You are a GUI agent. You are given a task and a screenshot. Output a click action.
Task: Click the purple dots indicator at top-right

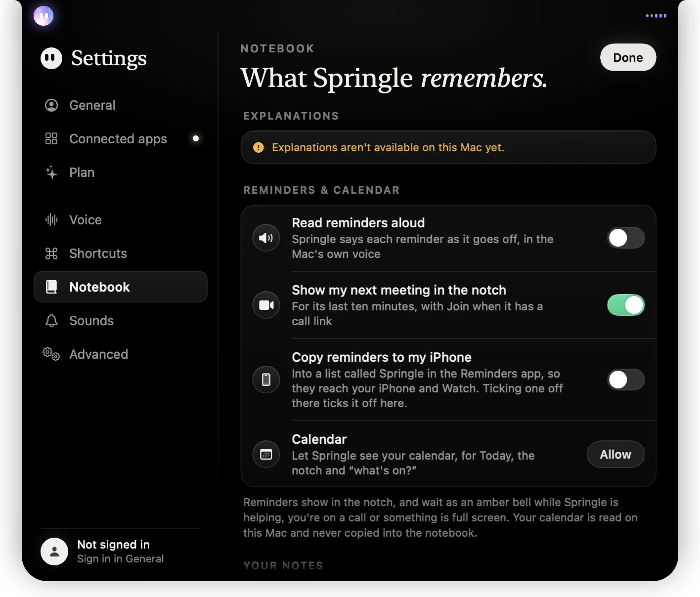[x=656, y=16]
